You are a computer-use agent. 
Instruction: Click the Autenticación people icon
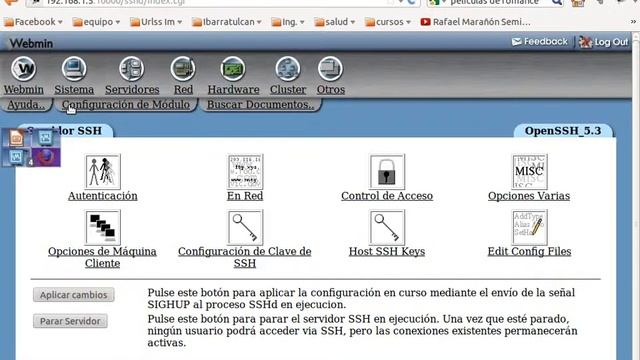coord(103,171)
